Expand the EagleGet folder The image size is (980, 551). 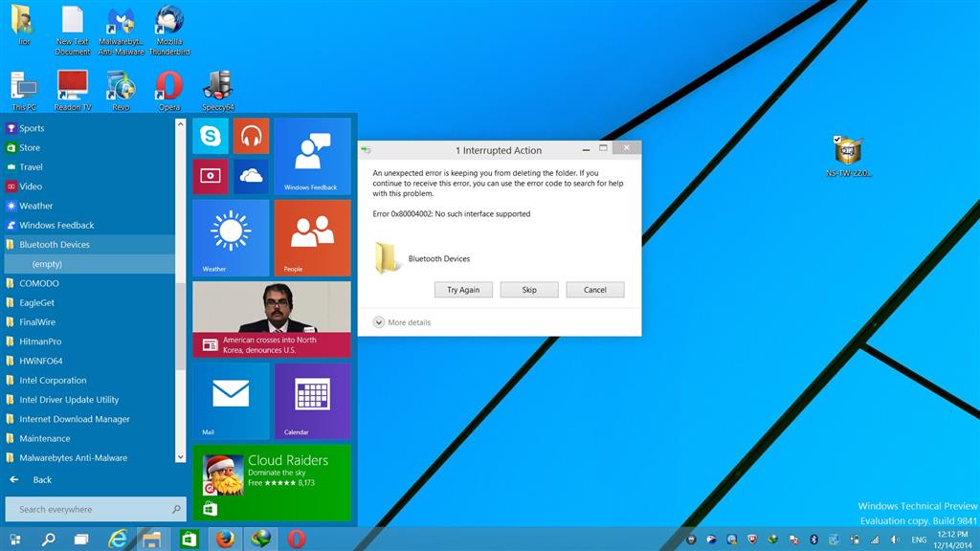pos(89,302)
